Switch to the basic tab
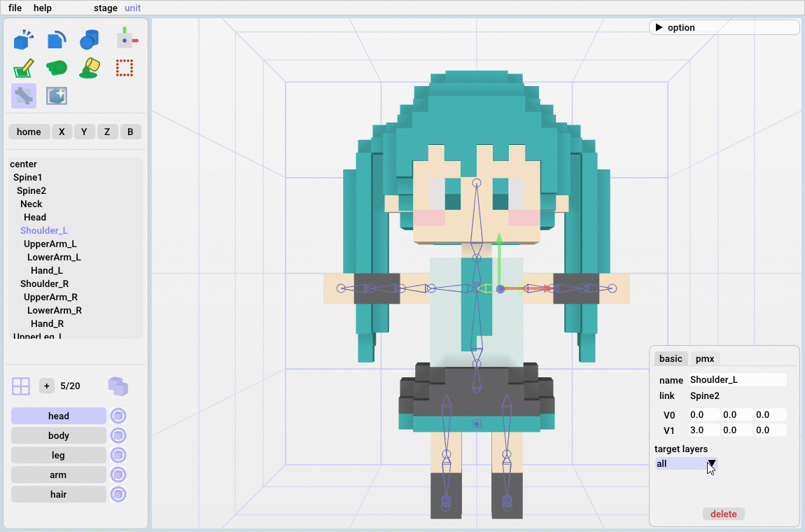 tap(671, 358)
